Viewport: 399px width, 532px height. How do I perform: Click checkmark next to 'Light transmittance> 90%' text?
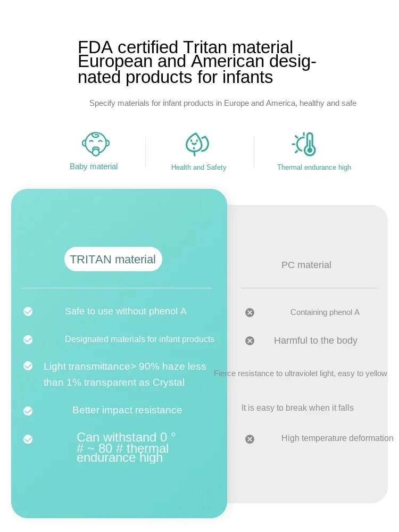click(x=28, y=366)
